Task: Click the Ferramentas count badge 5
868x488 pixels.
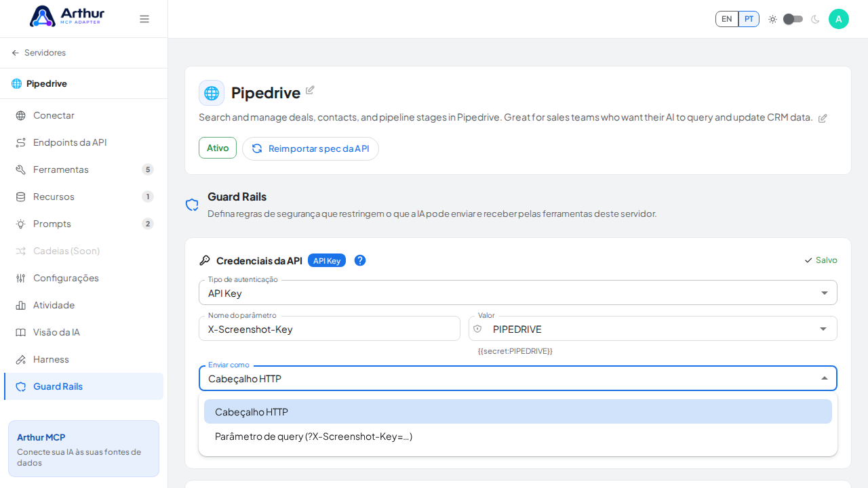Action: coord(148,169)
